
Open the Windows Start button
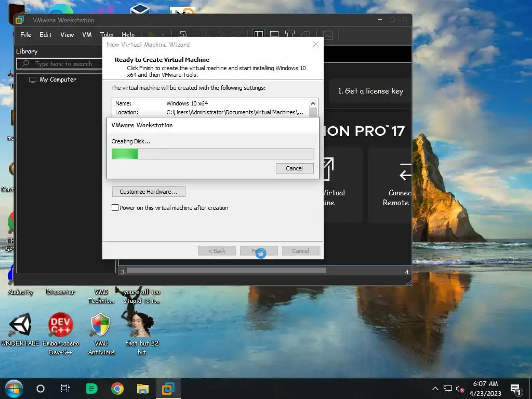point(14,389)
